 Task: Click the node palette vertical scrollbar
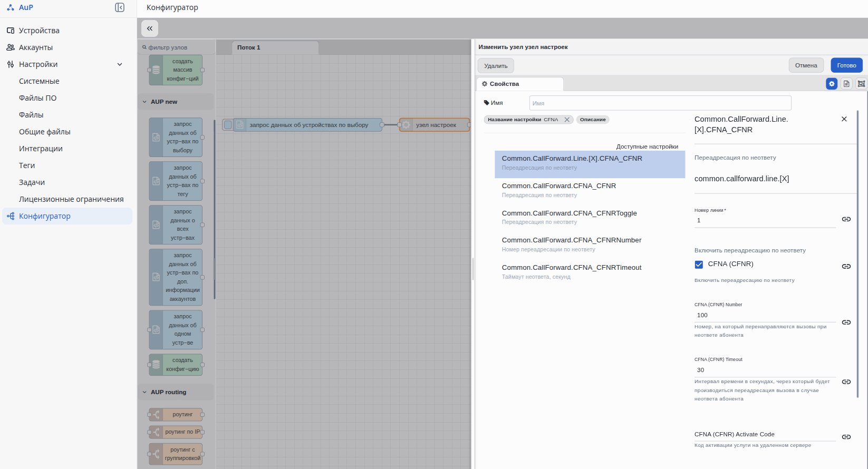pos(214,210)
